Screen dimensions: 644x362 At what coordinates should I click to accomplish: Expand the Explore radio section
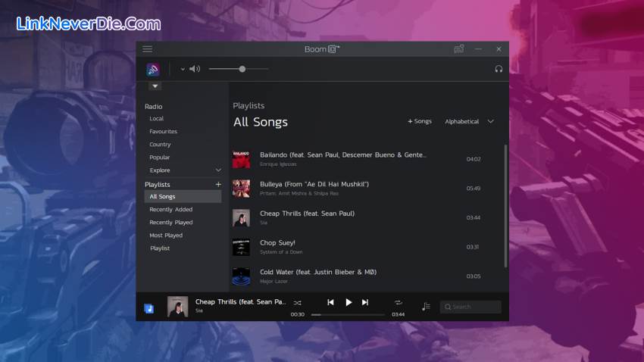(x=218, y=170)
